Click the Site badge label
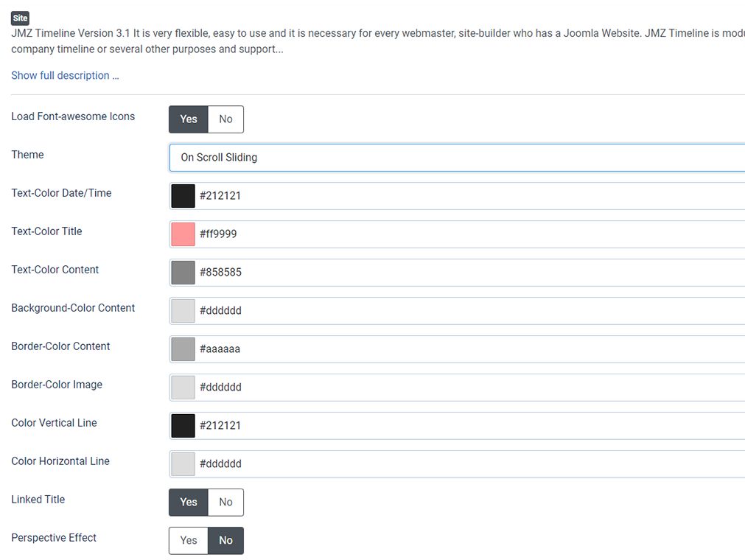 pyautogui.click(x=20, y=18)
